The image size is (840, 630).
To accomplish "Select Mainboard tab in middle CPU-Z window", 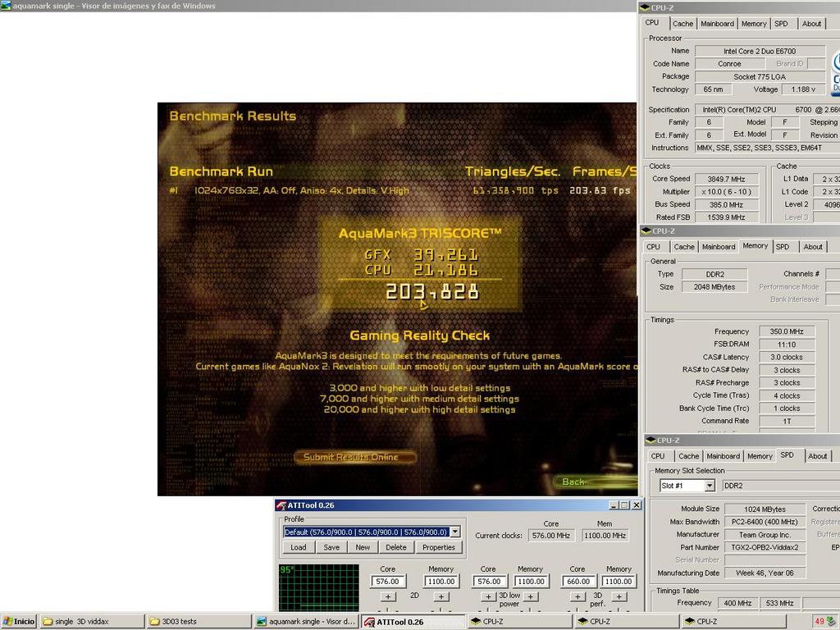I will [719, 247].
